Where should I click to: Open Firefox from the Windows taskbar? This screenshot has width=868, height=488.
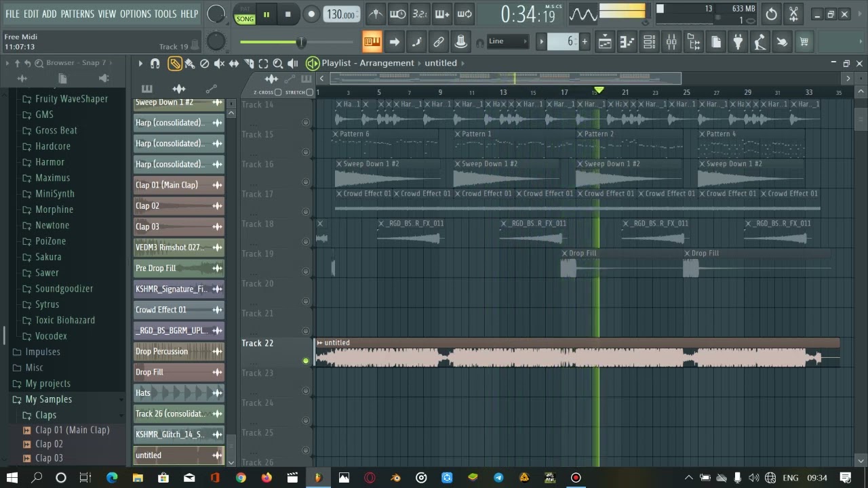pos(267,477)
